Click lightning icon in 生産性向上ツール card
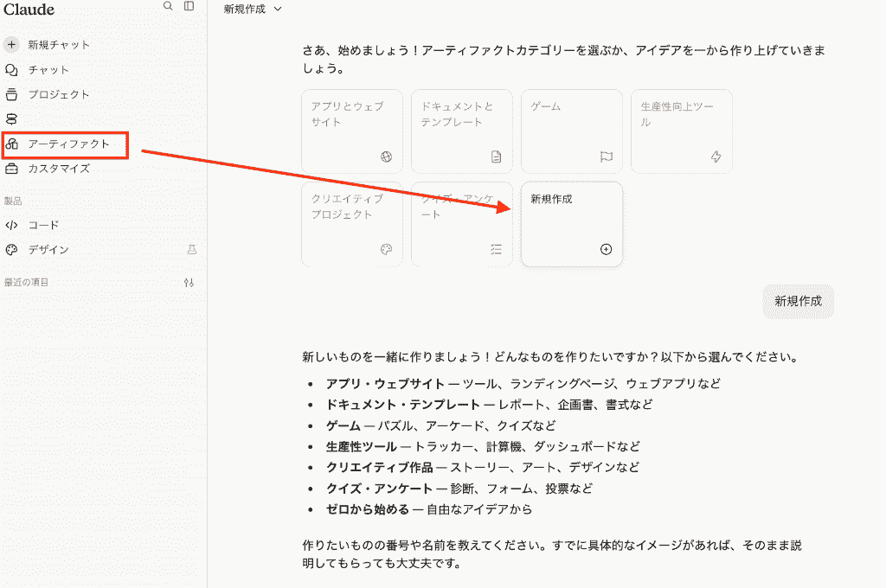This screenshot has width=886, height=588. point(716,157)
